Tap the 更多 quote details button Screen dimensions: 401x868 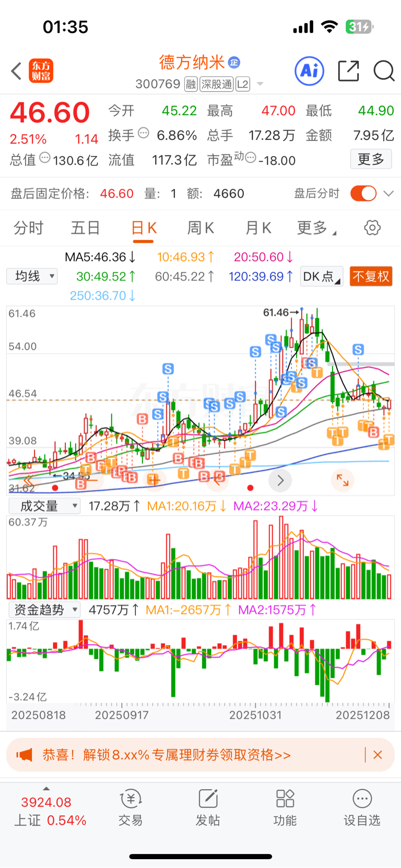(x=371, y=159)
